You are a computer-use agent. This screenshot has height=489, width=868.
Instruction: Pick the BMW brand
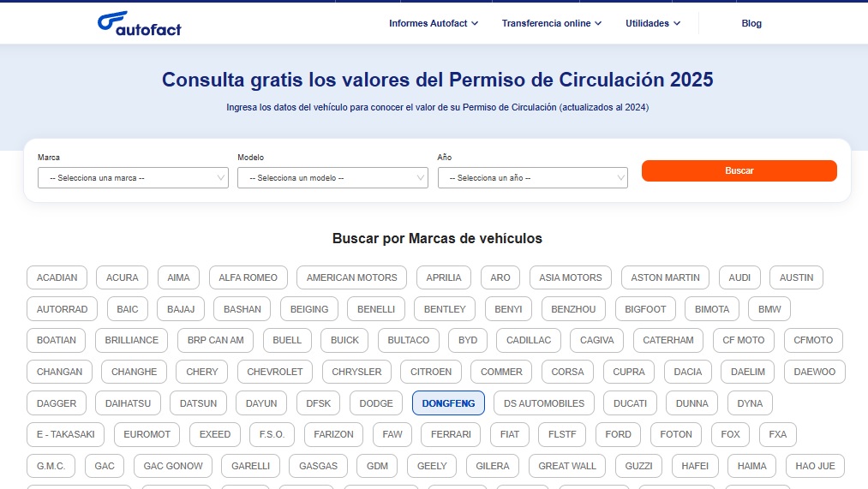[x=769, y=309]
